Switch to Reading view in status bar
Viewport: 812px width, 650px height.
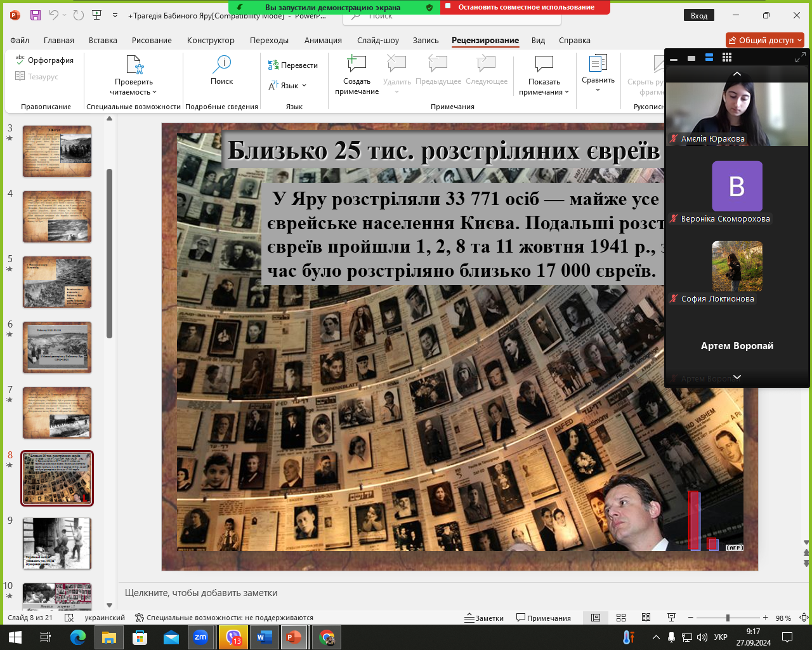click(x=646, y=618)
